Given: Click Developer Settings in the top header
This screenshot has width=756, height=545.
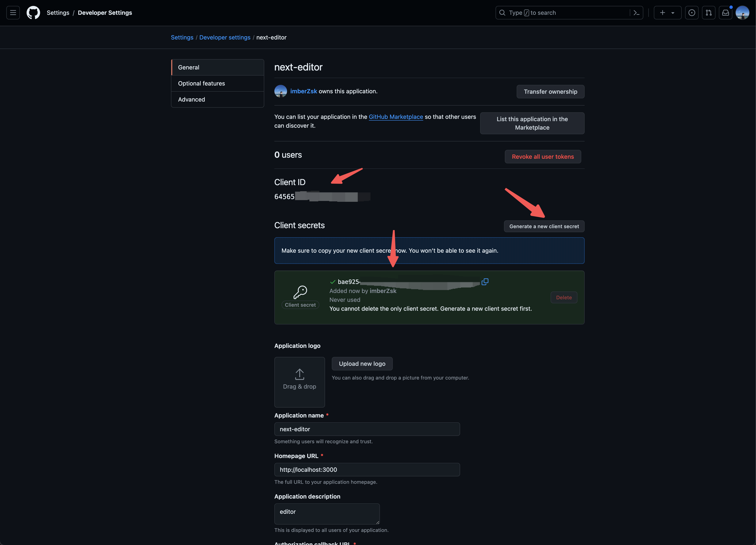Looking at the screenshot, I should tap(105, 13).
